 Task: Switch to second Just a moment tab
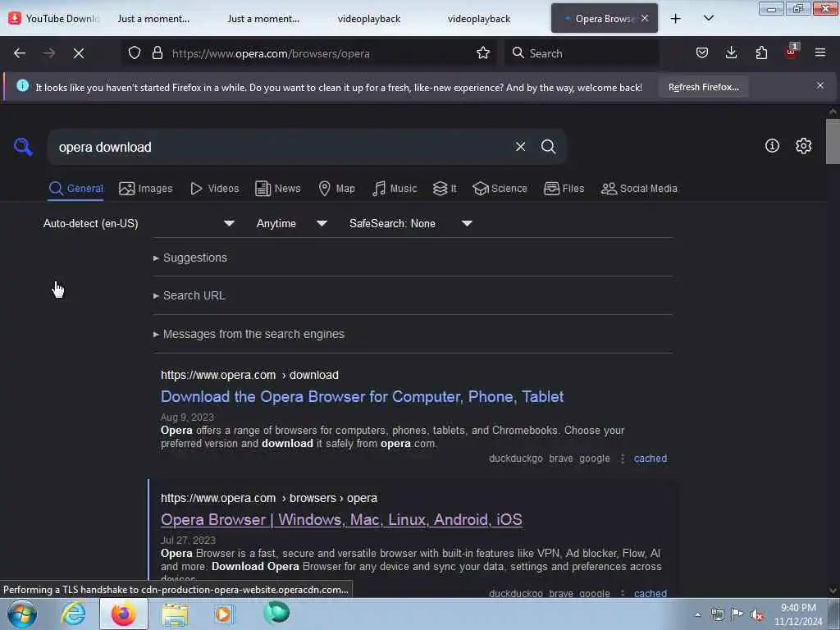coord(263,19)
